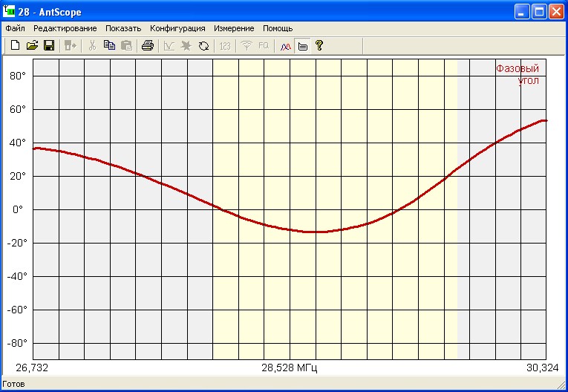Expand the Показать menu
The width and height of the screenshot is (568, 392).
point(123,28)
